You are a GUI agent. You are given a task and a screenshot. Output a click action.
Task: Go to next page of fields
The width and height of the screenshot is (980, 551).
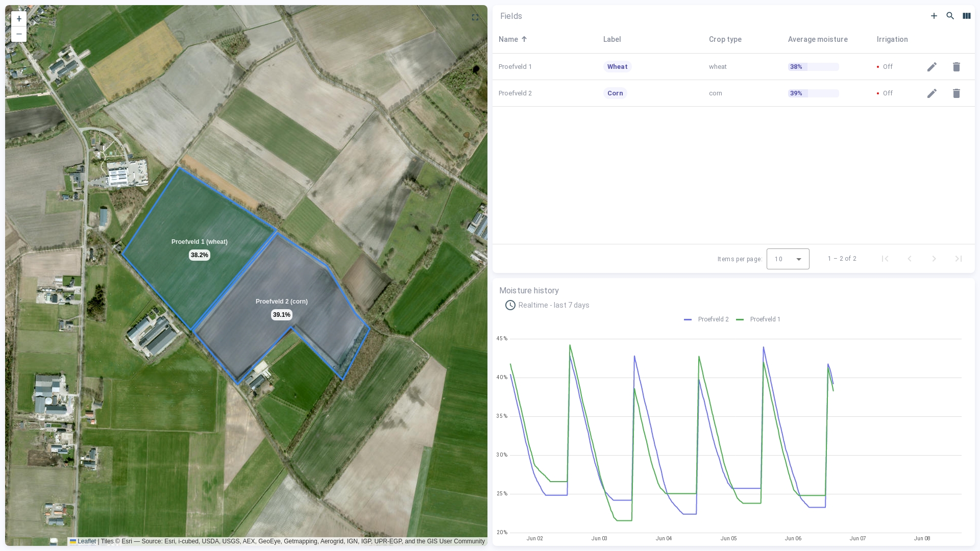click(x=934, y=259)
